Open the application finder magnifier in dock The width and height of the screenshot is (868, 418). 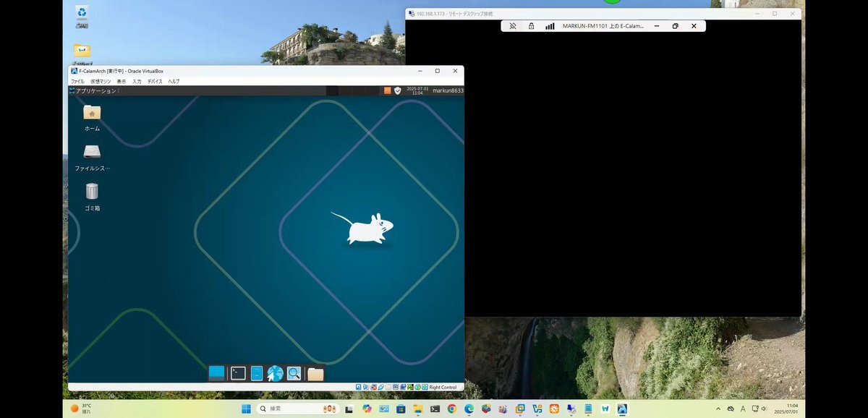294,373
